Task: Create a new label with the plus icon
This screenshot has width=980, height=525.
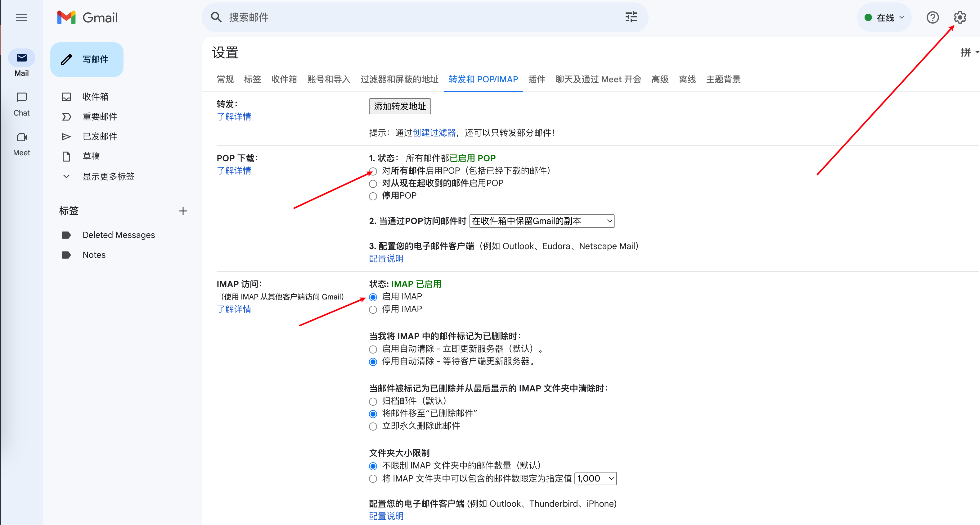Action: click(x=183, y=211)
